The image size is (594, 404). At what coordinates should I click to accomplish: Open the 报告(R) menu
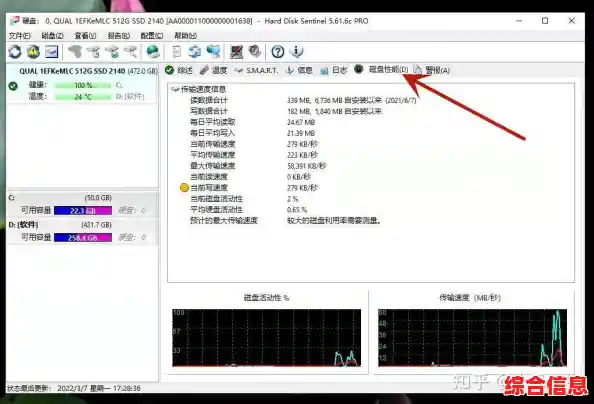[119, 36]
